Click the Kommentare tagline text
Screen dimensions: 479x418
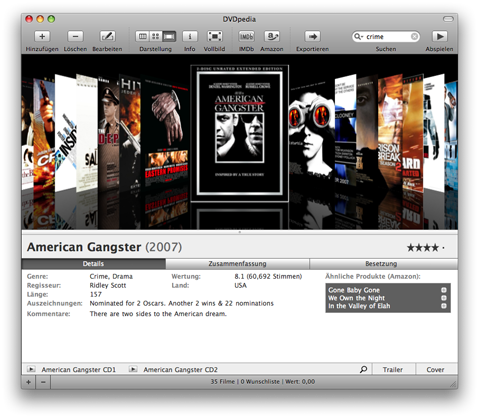click(x=158, y=314)
